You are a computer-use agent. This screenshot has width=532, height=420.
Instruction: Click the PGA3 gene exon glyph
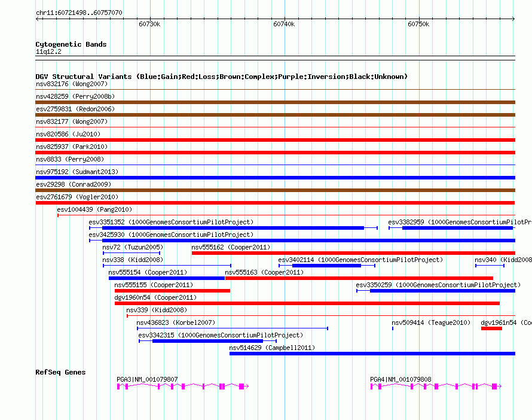click(x=183, y=386)
